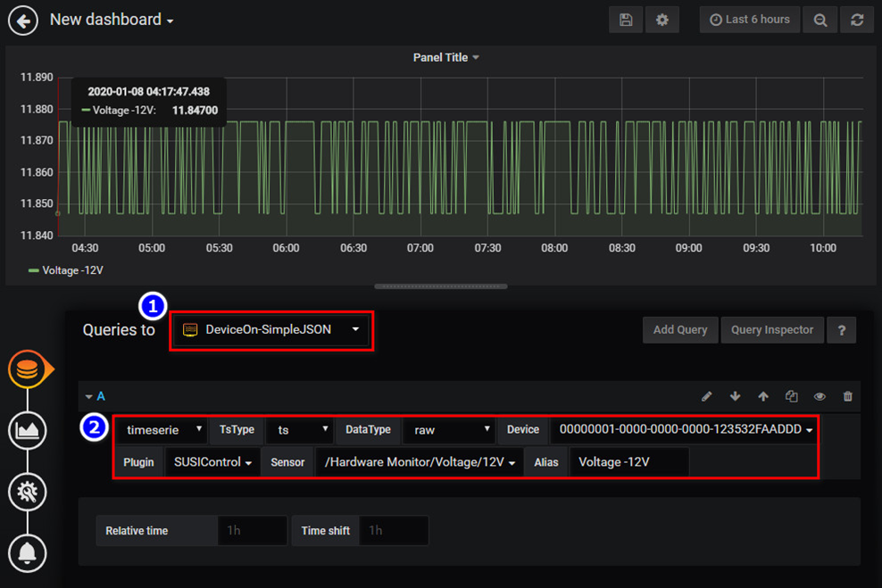Viewport: 882px width, 588px height.
Task: Click the back arrow icon
Action: [23, 20]
